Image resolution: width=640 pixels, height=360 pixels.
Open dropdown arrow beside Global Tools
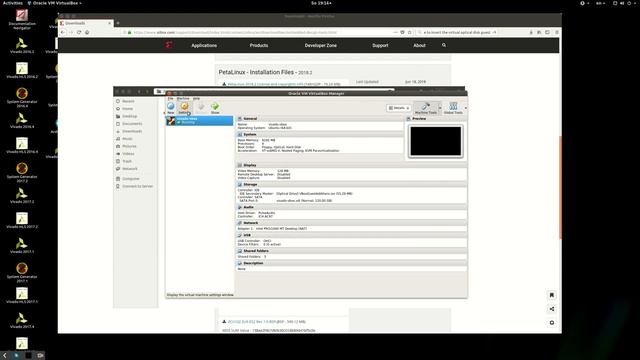click(x=466, y=108)
